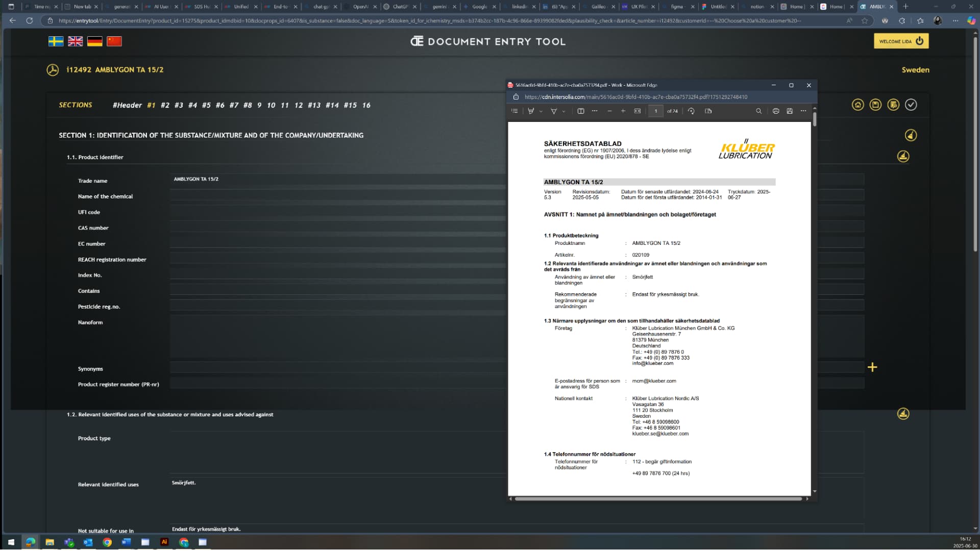Click the clear icon for subsection 1.2
The image size is (980, 551).
click(x=903, y=413)
